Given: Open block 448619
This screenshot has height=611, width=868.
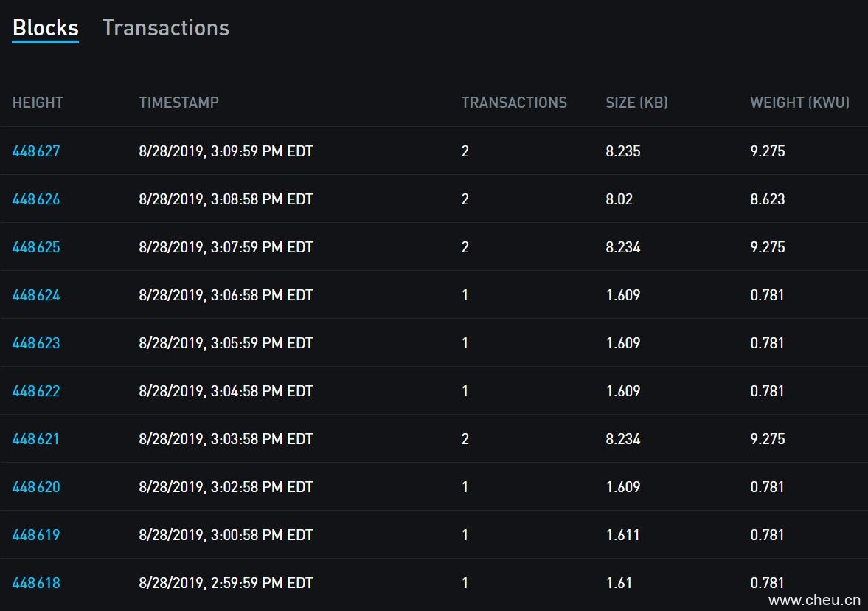Looking at the screenshot, I should click(x=36, y=535).
